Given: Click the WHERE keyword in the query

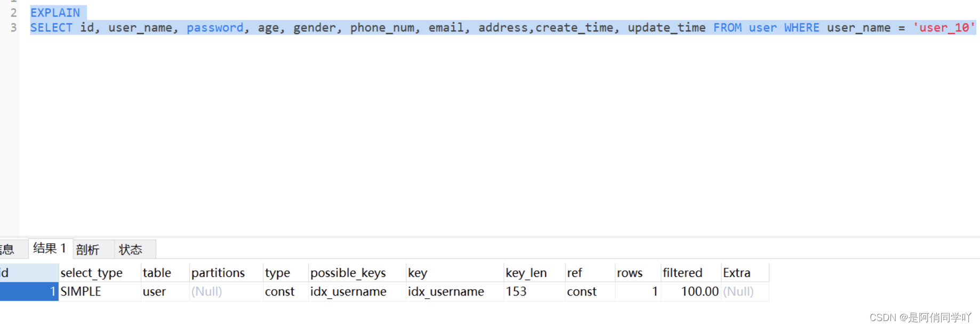Looking at the screenshot, I should (x=801, y=28).
